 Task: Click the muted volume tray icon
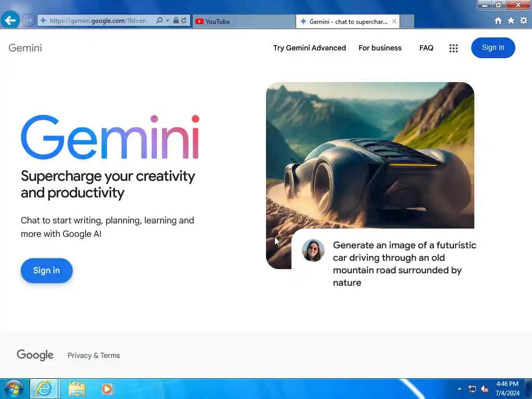[x=485, y=389]
